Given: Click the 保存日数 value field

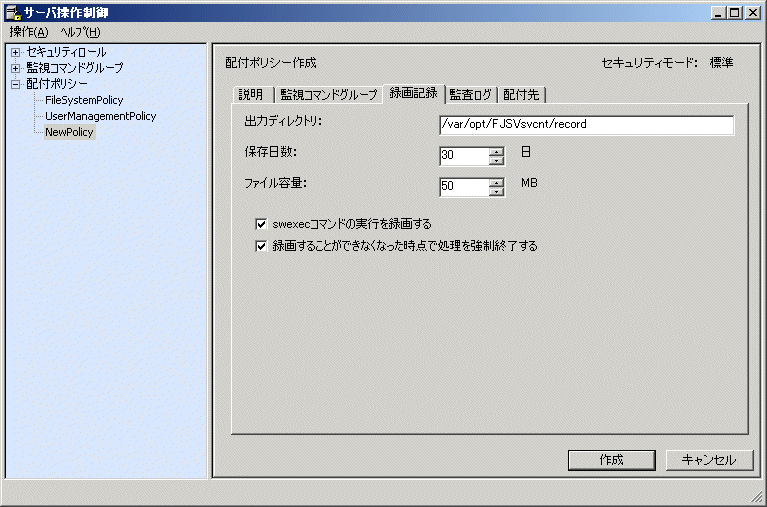Looking at the screenshot, I should pos(464,156).
